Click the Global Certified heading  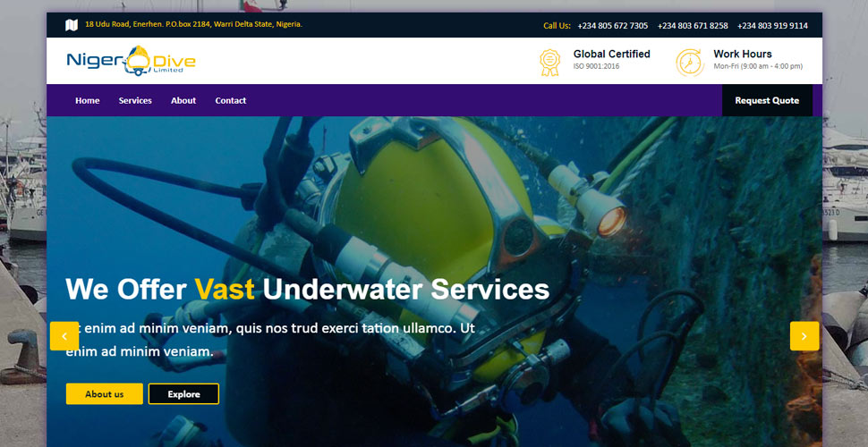tap(612, 55)
